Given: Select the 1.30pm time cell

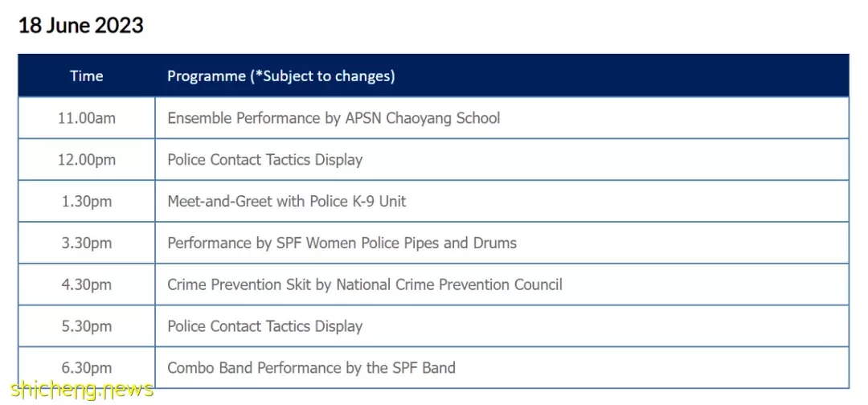Looking at the screenshot, I should pyautogui.click(x=86, y=202).
